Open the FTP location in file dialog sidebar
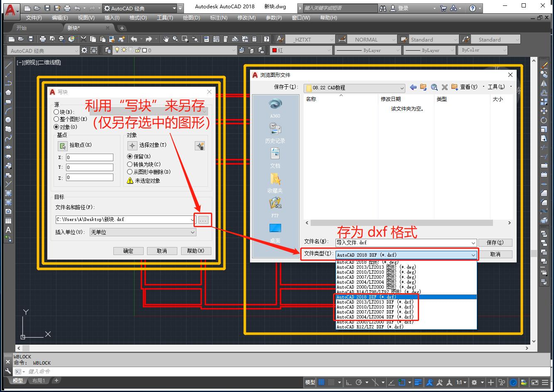The image size is (554, 392). 275,208
